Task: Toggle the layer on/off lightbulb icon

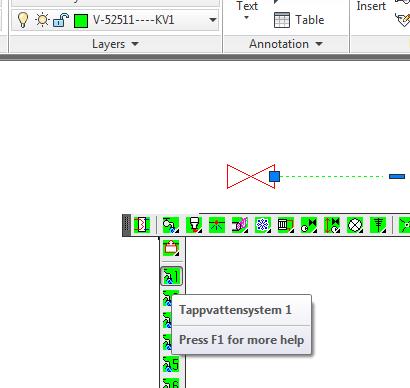Action: (x=23, y=20)
